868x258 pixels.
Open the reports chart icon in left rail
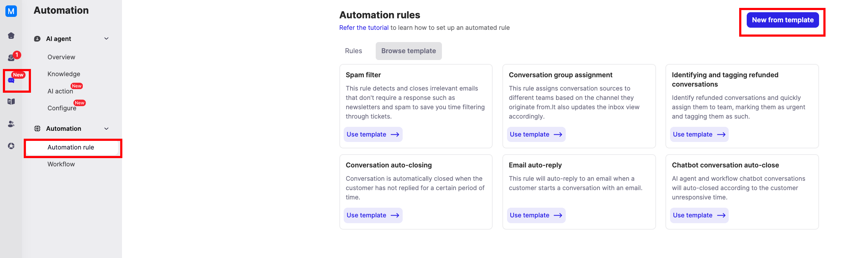[11, 146]
